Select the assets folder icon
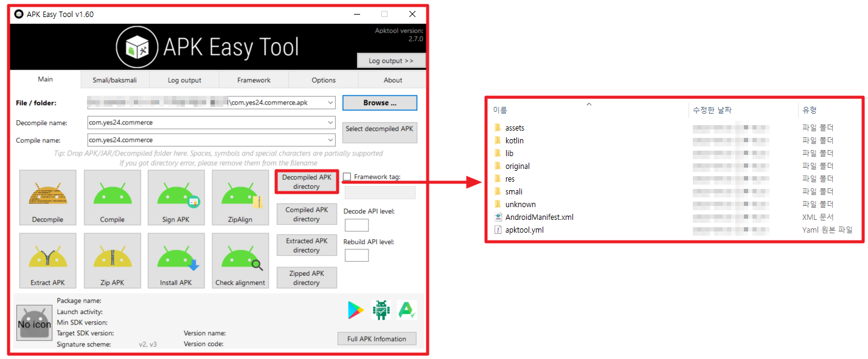 click(498, 128)
